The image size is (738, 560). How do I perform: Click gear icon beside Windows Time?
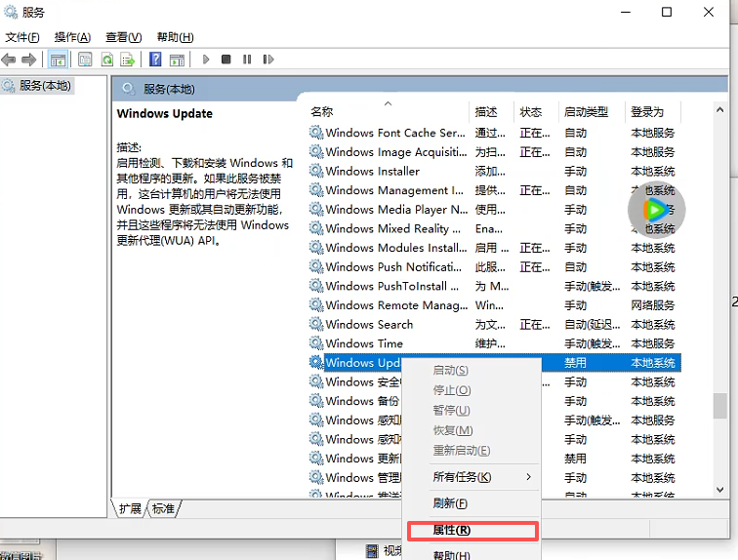click(x=316, y=342)
